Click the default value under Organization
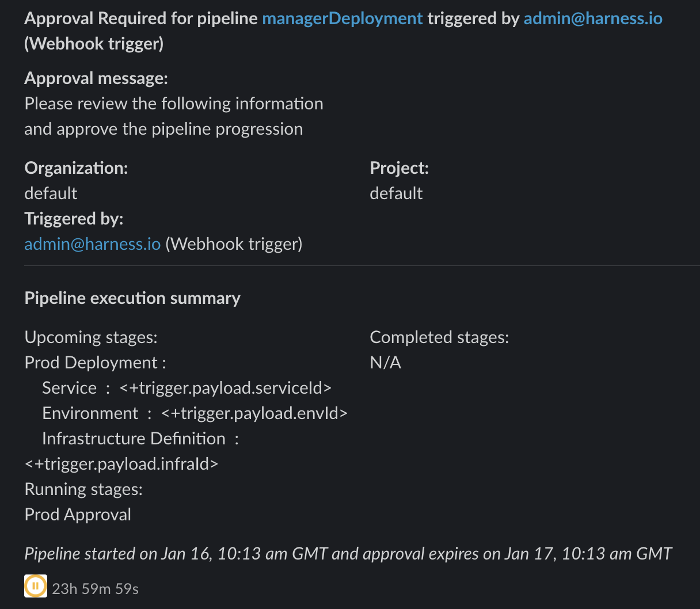 coord(51,193)
